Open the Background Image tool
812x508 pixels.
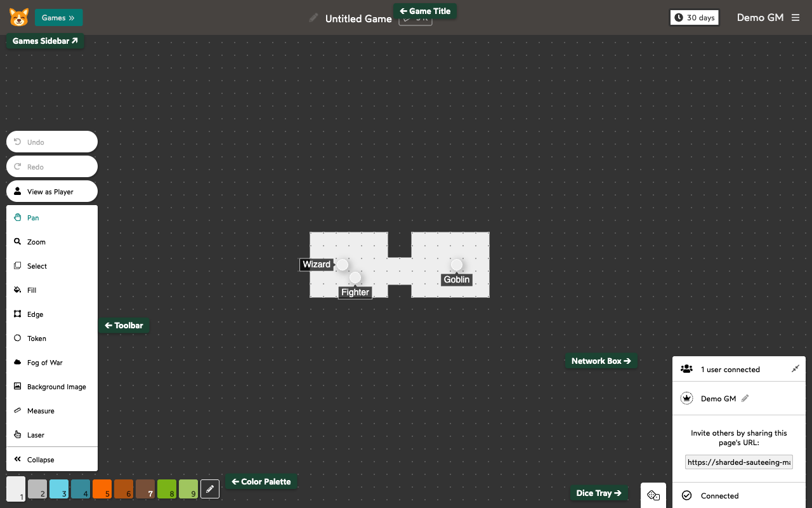tap(56, 387)
